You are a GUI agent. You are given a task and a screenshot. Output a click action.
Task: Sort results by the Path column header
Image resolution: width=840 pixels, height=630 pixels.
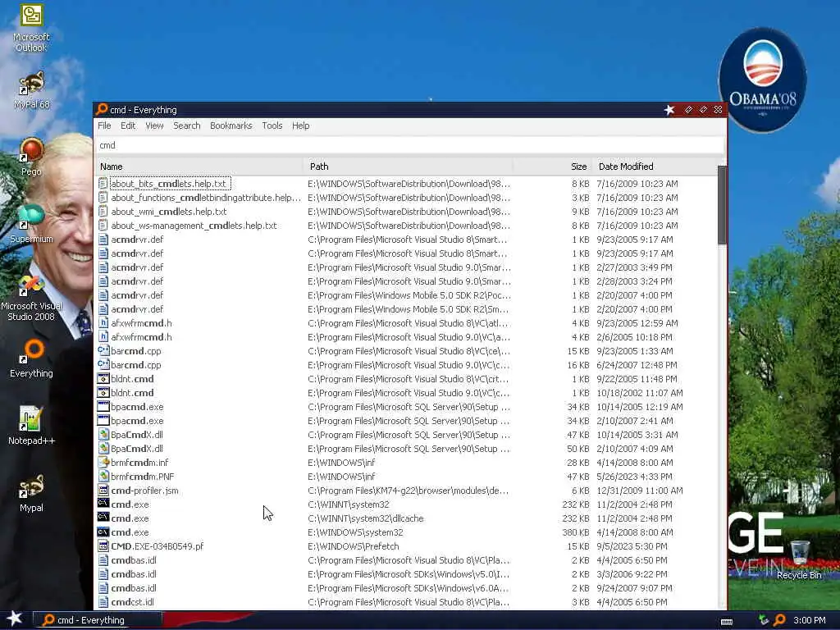tap(409, 167)
